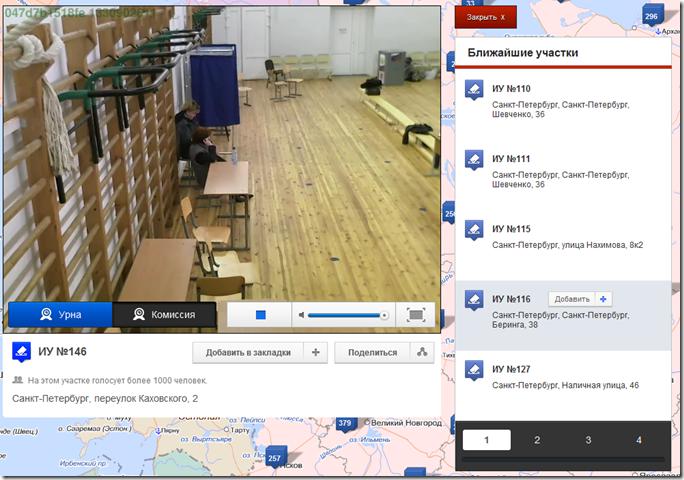Open fullscreen mode for the video

click(x=416, y=315)
